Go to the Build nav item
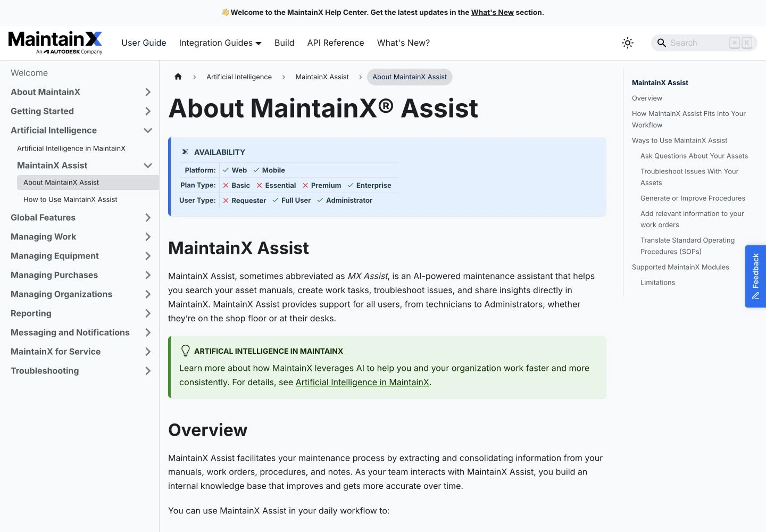This screenshot has height=532, width=766. pyautogui.click(x=284, y=43)
